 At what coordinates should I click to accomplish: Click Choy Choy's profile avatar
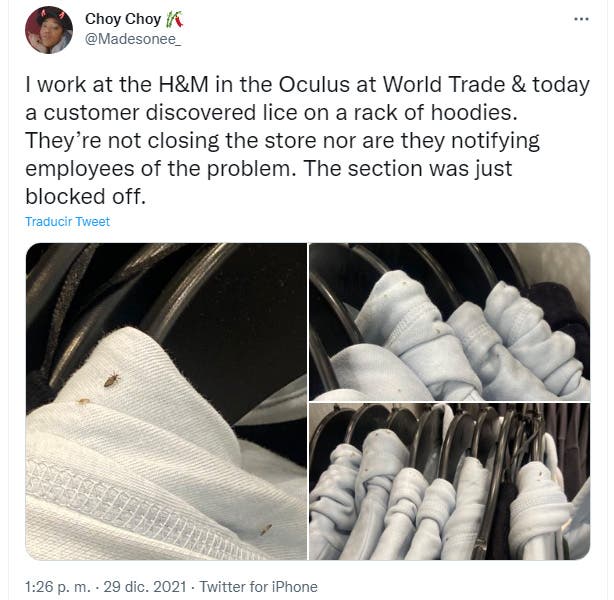[x=49, y=30]
